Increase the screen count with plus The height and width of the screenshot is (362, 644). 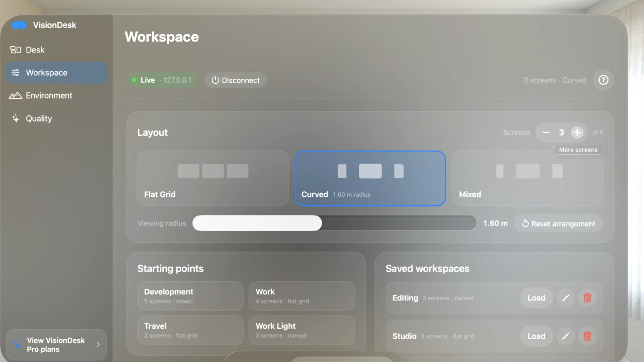pyautogui.click(x=577, y=133)
